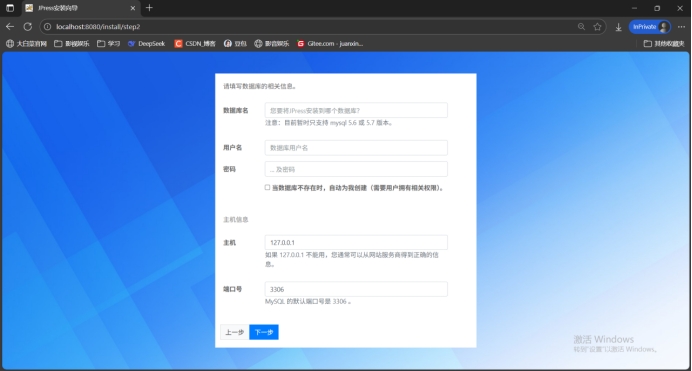692x371 pixels.
Task: Click the InPrivate profile button
Action: [x=650, y=26]
